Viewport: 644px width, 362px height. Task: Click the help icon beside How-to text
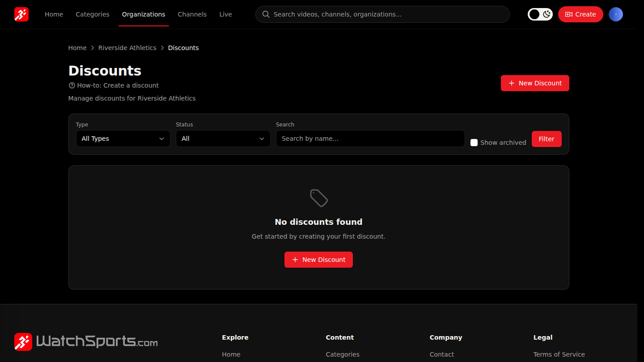72,85
